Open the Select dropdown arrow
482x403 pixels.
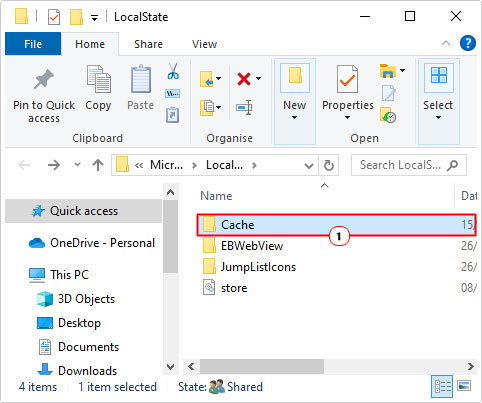click(x=438, y=117)
